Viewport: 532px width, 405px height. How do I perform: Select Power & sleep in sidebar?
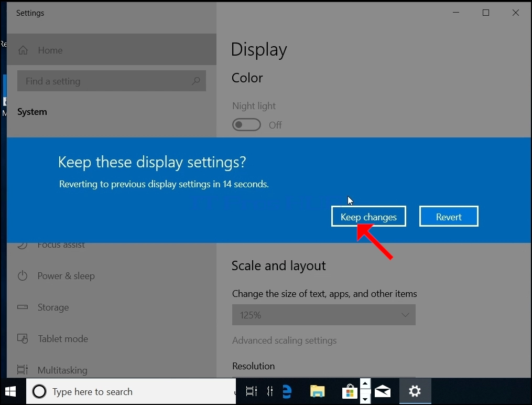[x=56, y=275]
